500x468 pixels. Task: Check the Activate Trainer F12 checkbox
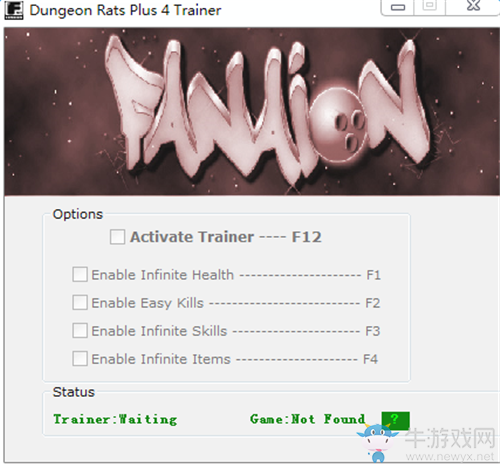(117, 237)
